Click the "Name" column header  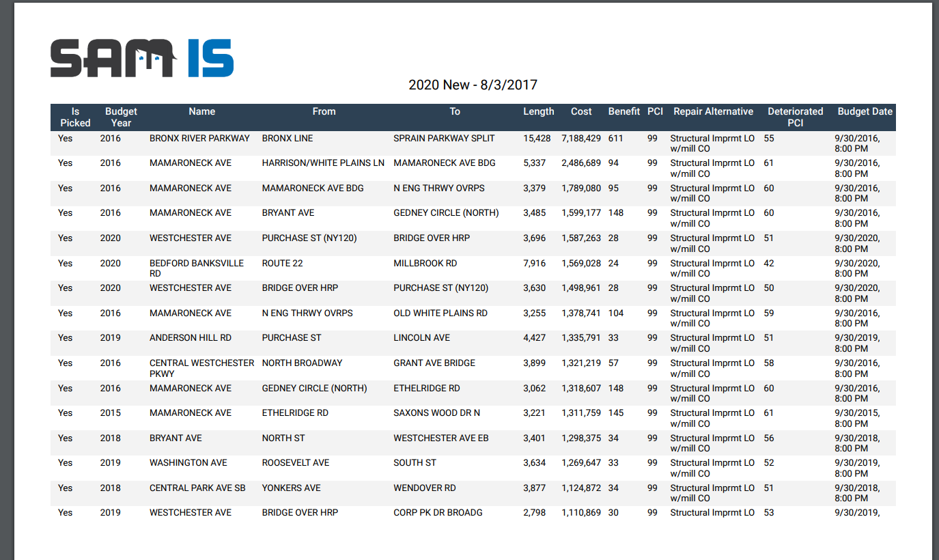[201, 111]
